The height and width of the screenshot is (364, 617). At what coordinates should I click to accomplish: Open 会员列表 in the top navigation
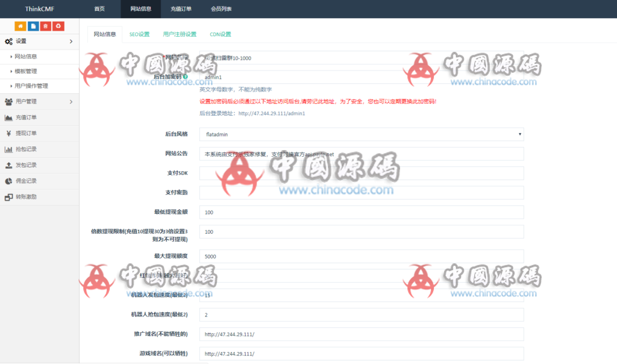tap(221, 8)
